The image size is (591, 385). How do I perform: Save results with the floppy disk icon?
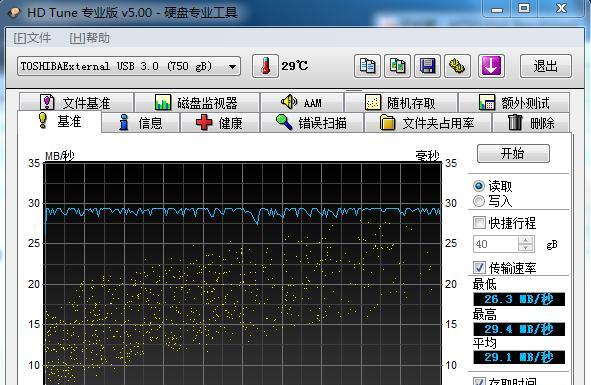pos(427,66)
